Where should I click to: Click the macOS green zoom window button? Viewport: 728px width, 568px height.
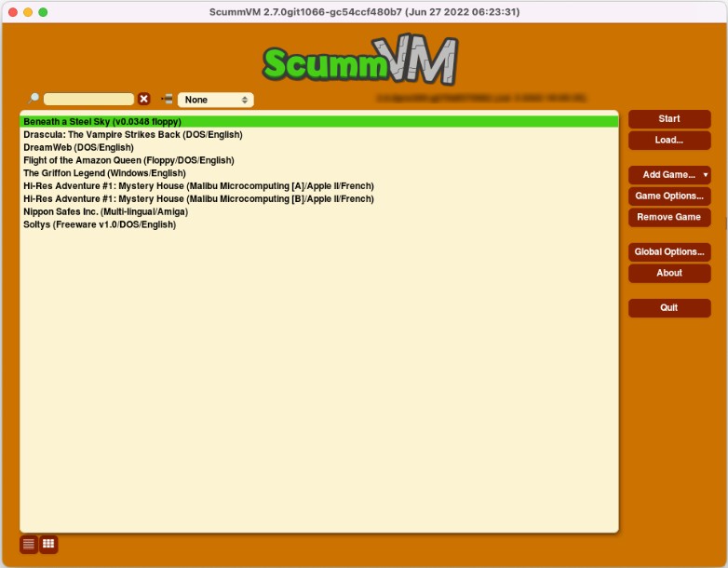[43, 12]
